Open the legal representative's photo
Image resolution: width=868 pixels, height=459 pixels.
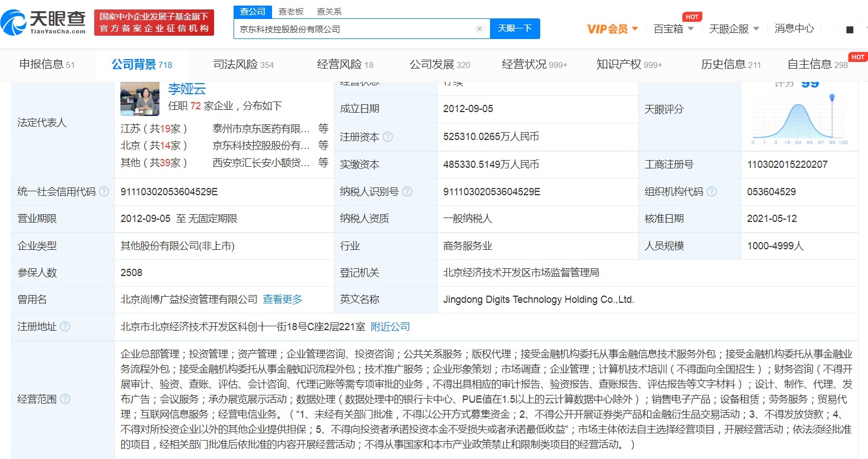point(140,98)
